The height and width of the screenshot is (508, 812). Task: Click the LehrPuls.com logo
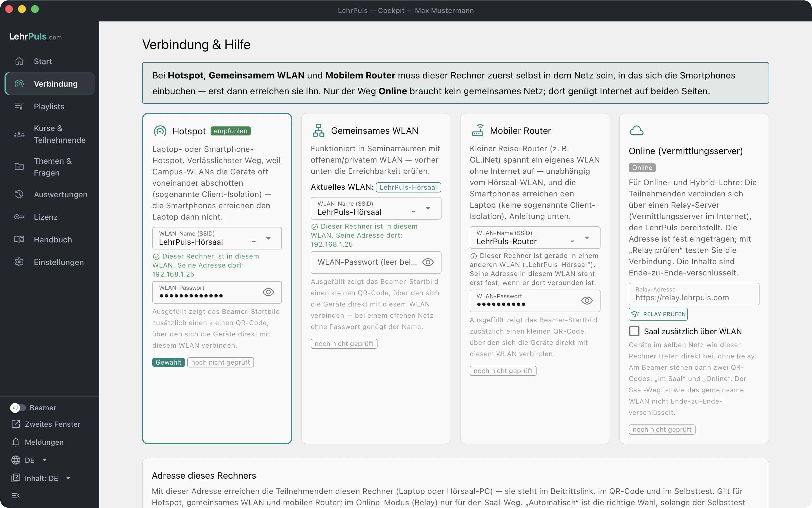[x=35, y=36]
